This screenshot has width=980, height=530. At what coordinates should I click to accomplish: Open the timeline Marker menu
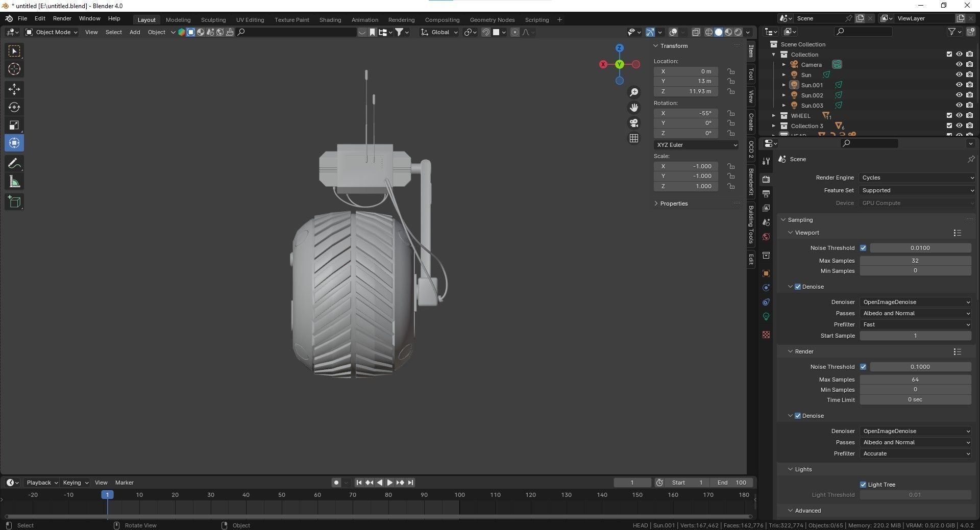[x=125, y=483]
